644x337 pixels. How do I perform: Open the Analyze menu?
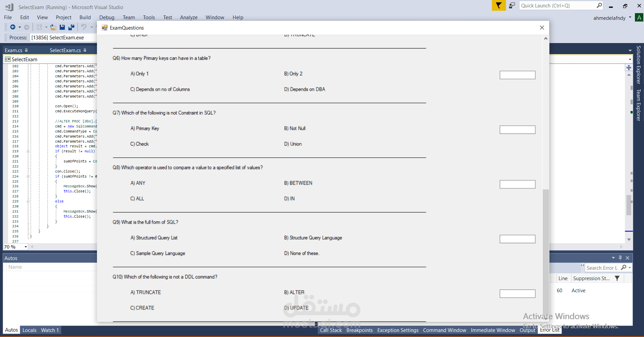(189, 17)
